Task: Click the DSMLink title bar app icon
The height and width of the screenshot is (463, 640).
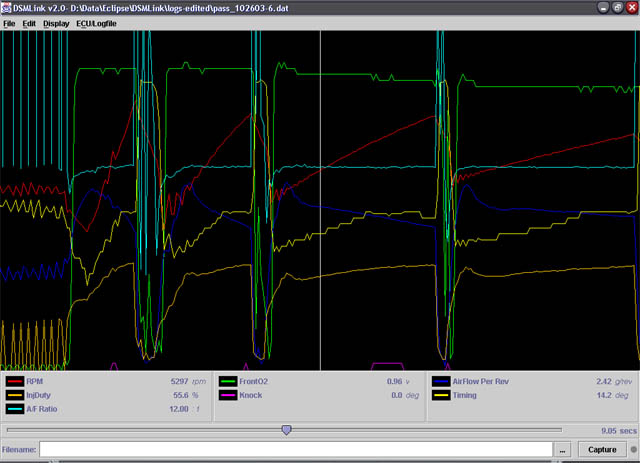Action: coord(7,7)
